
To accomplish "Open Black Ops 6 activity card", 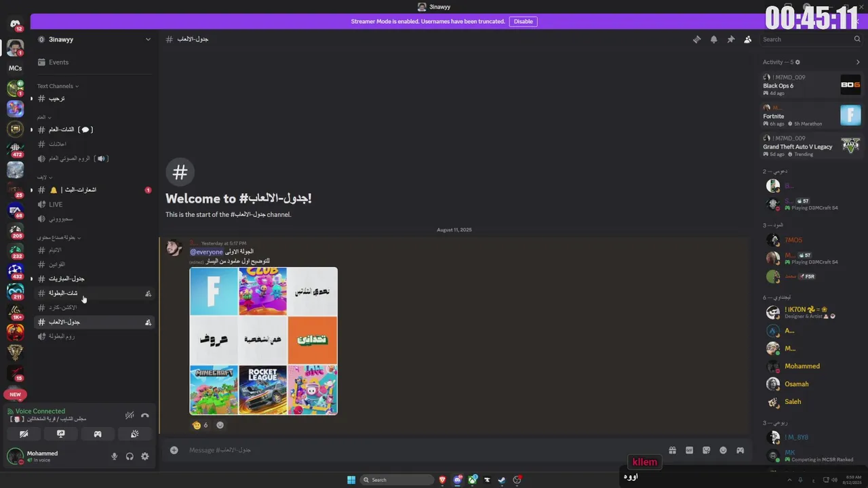I will [x=811, y=85].
